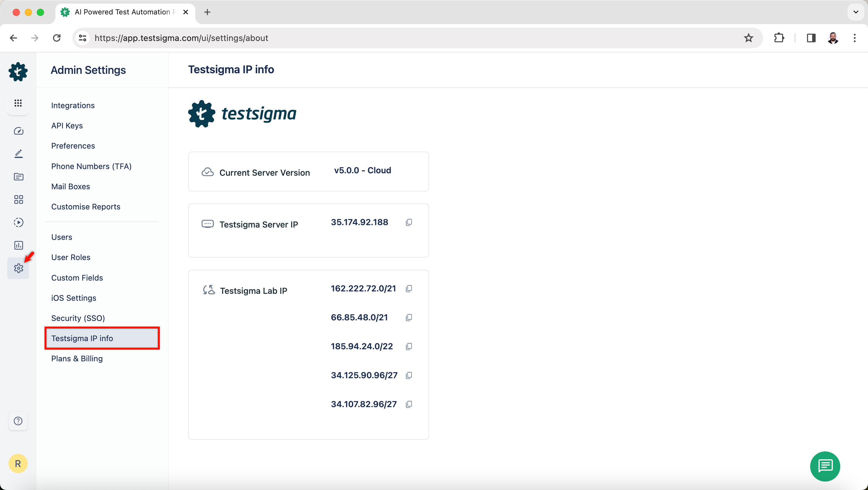The width and height of the screenshot is (868, 490).
Task: Copy the Testsigma Server IP 35.174.92.188
Action: coord(409,222)
